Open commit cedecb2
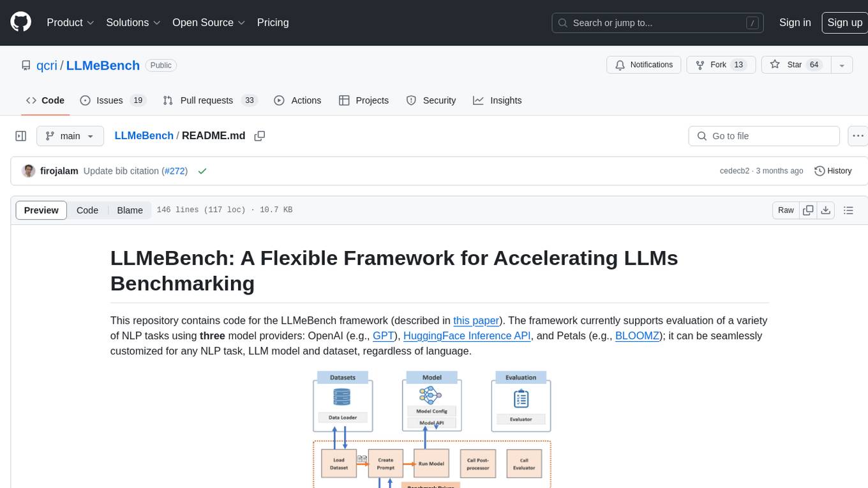 [x=735, y=171]
